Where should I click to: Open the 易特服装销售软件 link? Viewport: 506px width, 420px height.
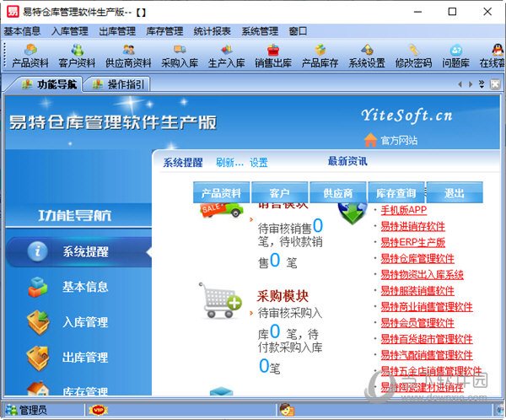pos(417,291)
